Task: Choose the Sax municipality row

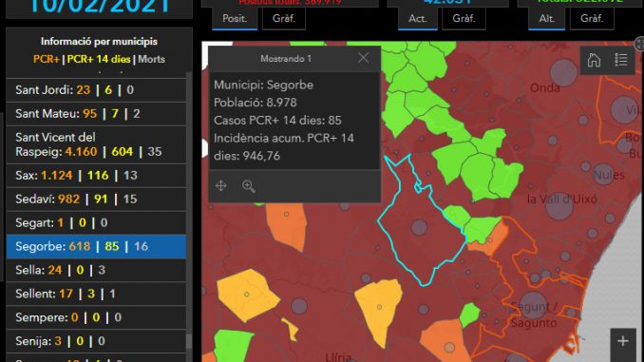Action: [x=96, y=176]
